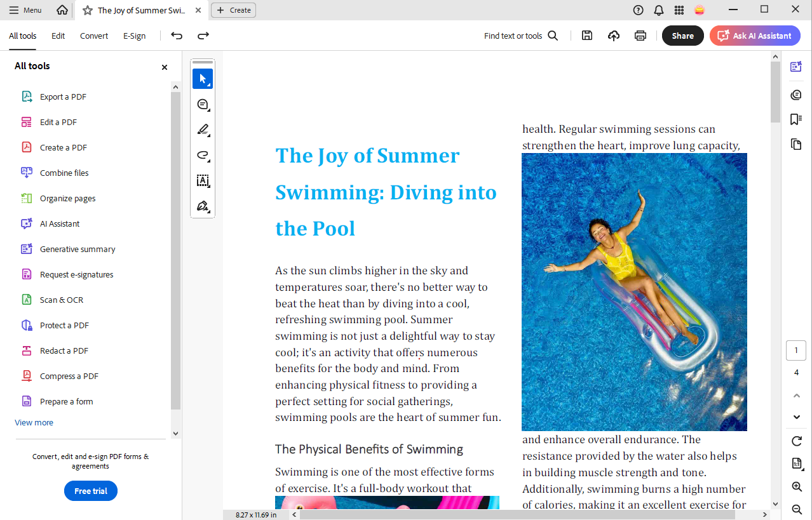Go to the Home icon
This screenshot has height=520, width=812.
click(62, 10)
